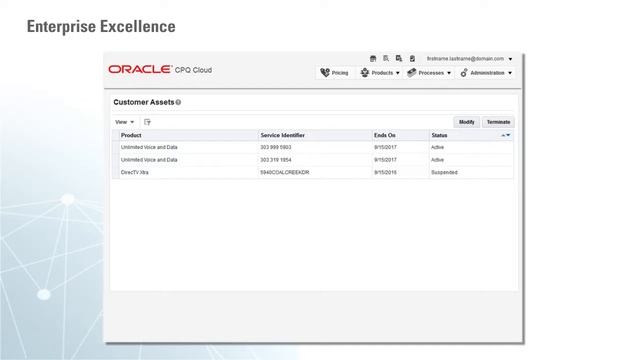This screenshot has width=640, height=360.
Task: Click Ends On date of 303 319 1854 row
Action: tap(385, 160)
